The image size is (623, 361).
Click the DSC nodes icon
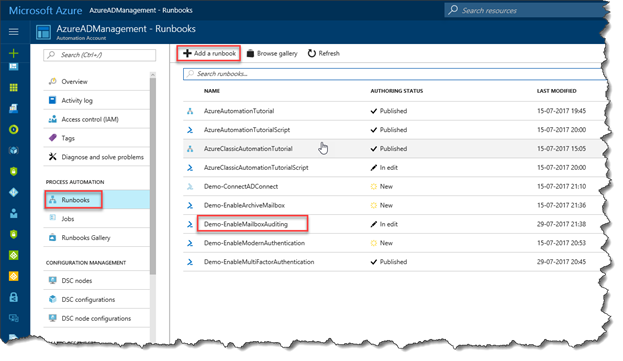pyautogui.click(x=52, y=280)
